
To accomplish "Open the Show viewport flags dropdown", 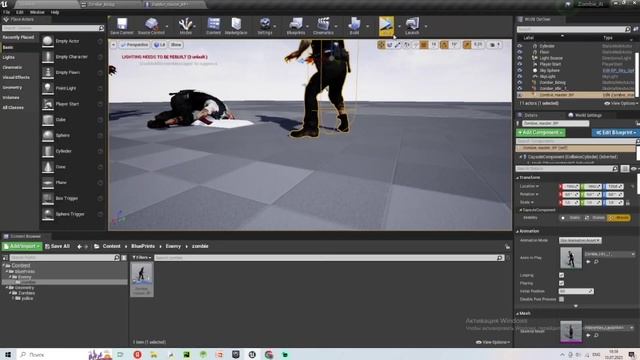I will 176,45.
